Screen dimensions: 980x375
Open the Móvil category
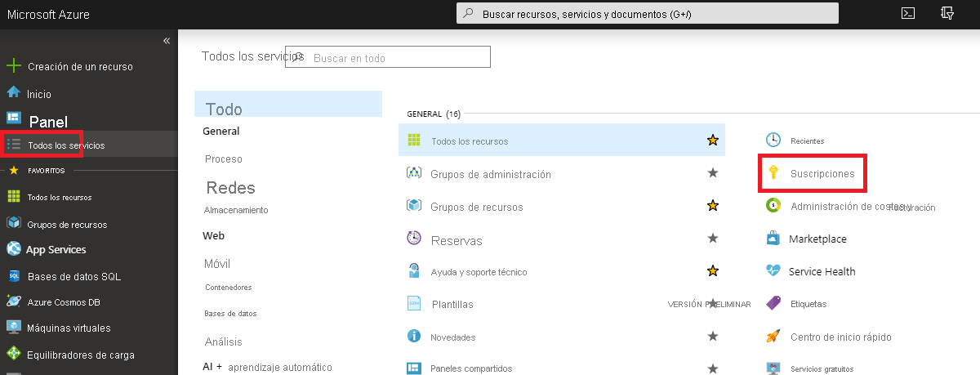pyautogui.click(x=217, y=263)
